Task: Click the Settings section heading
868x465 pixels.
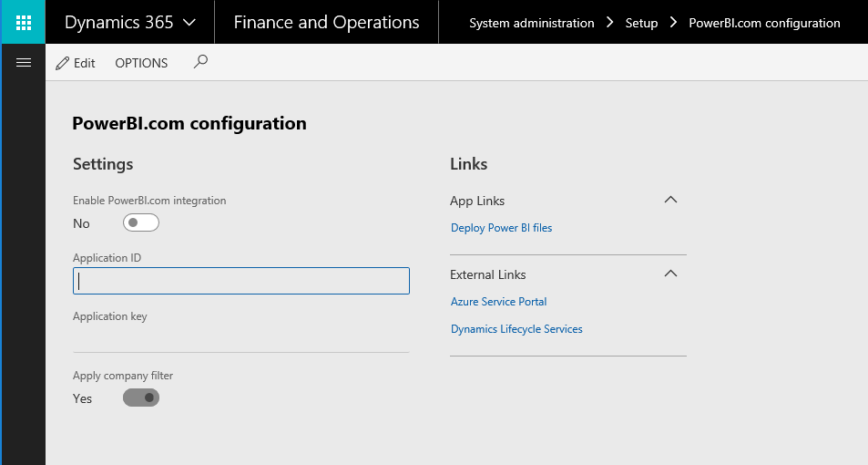Action: click(103, 164)
